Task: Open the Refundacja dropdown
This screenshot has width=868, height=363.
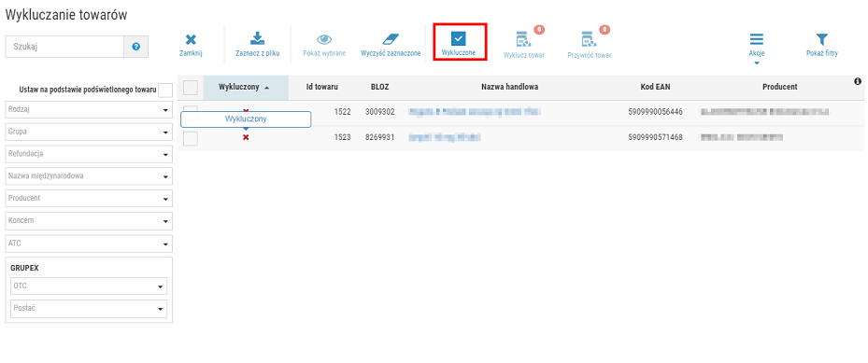Action: pyautogui.click(x=89, y=154)
